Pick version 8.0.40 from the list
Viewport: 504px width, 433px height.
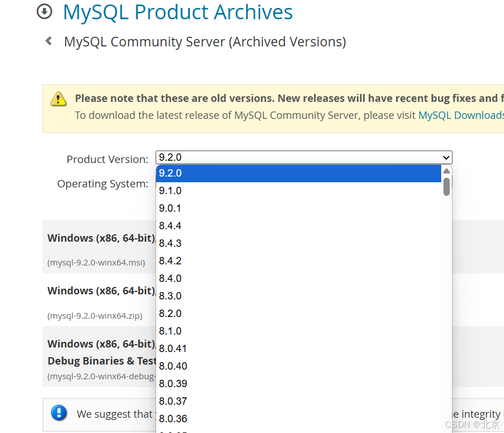click(x=298, y=366)
